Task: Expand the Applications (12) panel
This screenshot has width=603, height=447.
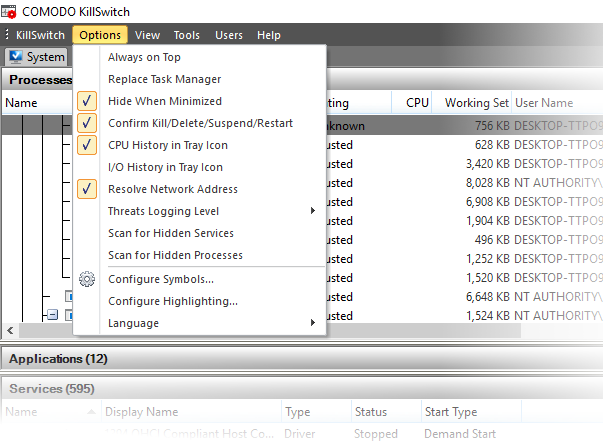Action: (302, 359)
